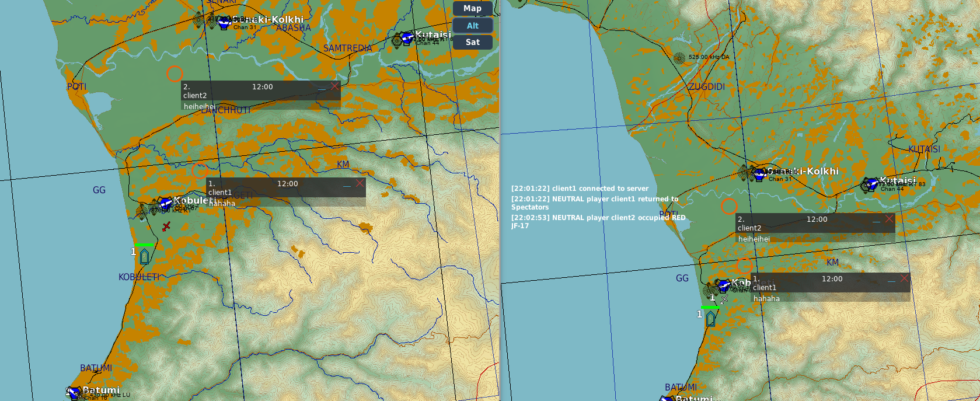This screenshot has width=980, height=401.
Task: Select Kutaisi airfield icon in left map
Action: tap(407, 39)
